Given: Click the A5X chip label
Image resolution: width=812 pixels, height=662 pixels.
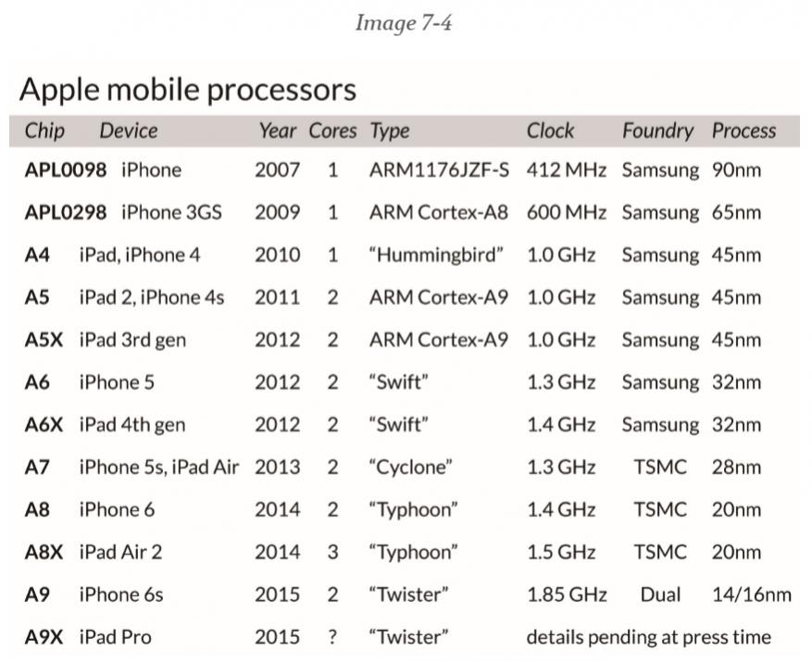Looking at the screenshot, I should (x=44, y=340).
